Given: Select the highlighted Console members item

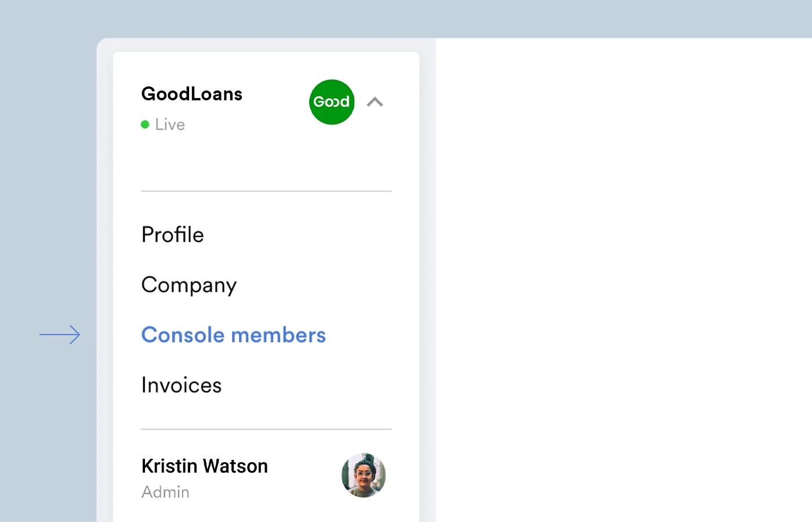Looking at the screenshot, I should pyautogui.click(x=234, y=335).
